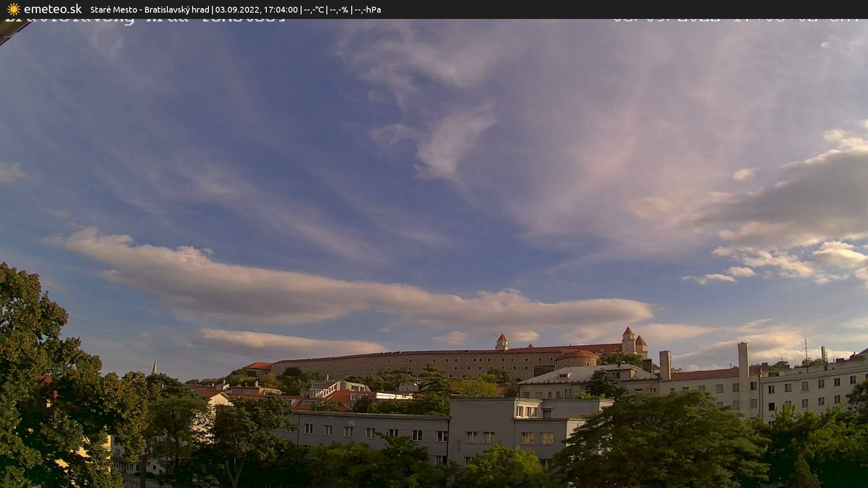Click the sun logo beside emeteo.sk
This screenshot has width=868, height=488.
14,9
